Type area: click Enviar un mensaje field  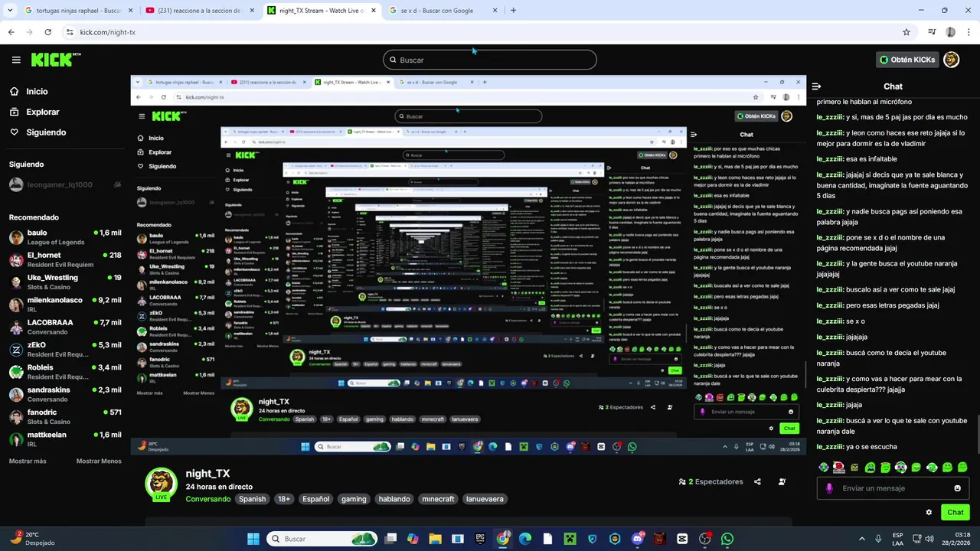pyautogui.click(x=892, y=488)
